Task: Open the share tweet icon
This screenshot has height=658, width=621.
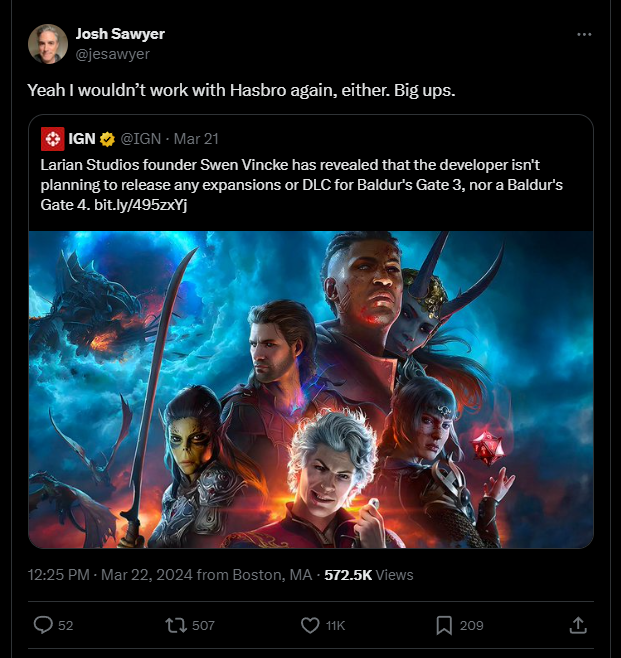Action: pos(577,625)
